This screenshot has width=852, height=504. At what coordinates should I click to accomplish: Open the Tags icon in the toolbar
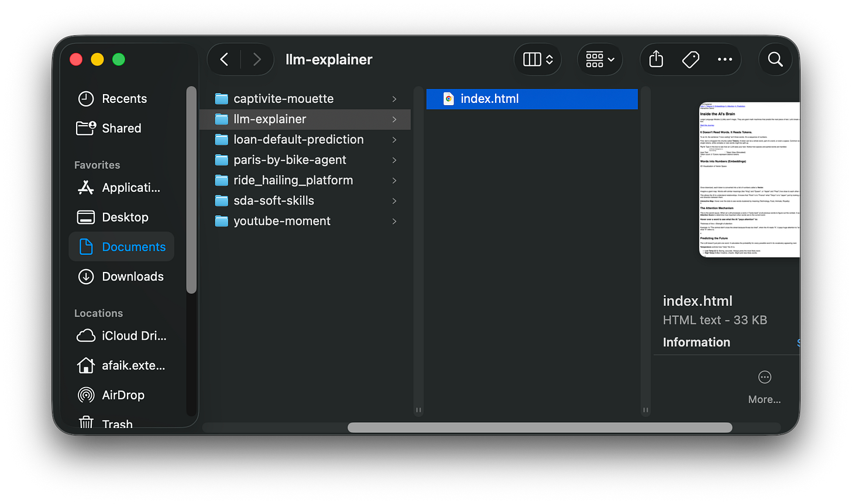click(x=690, y=59)
